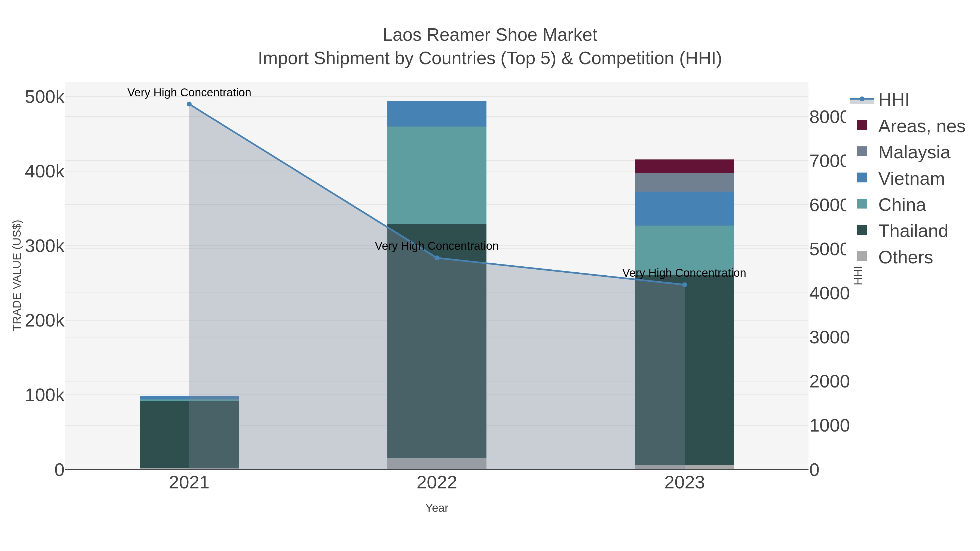Click the China teal legend swatch

click(862, 204)
